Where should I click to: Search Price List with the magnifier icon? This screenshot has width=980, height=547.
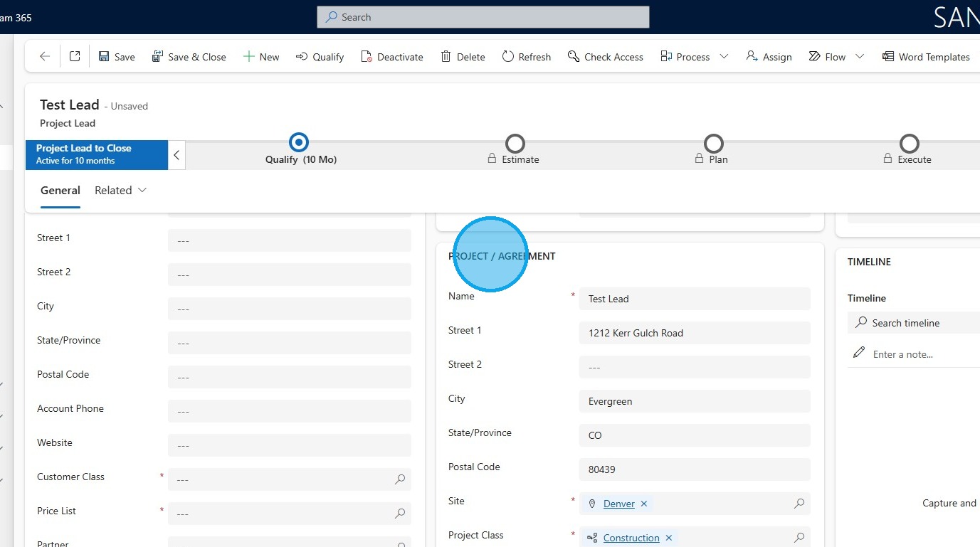400,514
